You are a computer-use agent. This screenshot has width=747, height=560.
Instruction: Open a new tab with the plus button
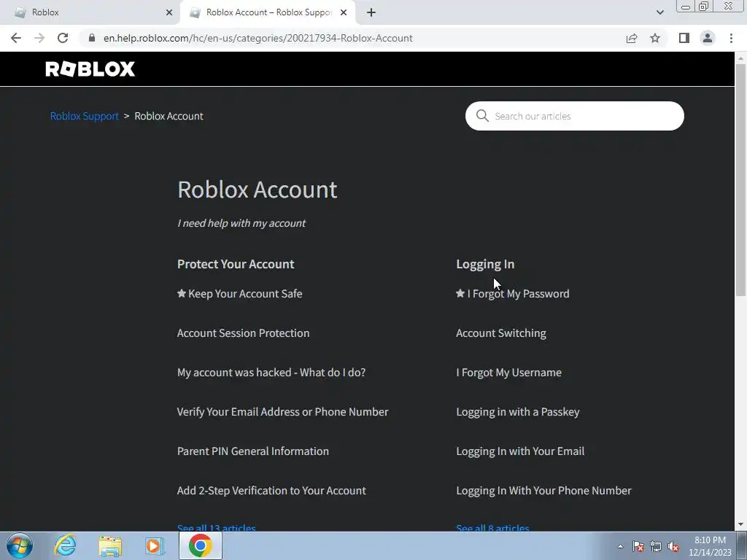click(371, 12)
